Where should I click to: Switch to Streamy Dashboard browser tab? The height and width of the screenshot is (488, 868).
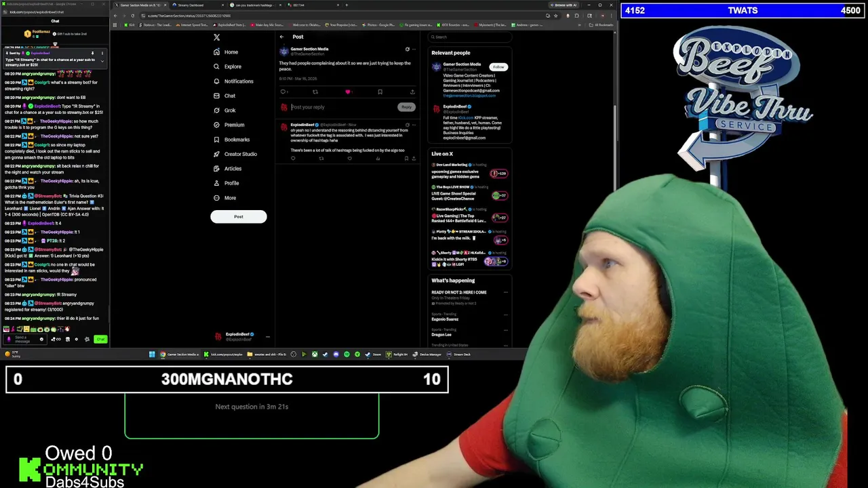pyautogui.click(x=199, y=5)
